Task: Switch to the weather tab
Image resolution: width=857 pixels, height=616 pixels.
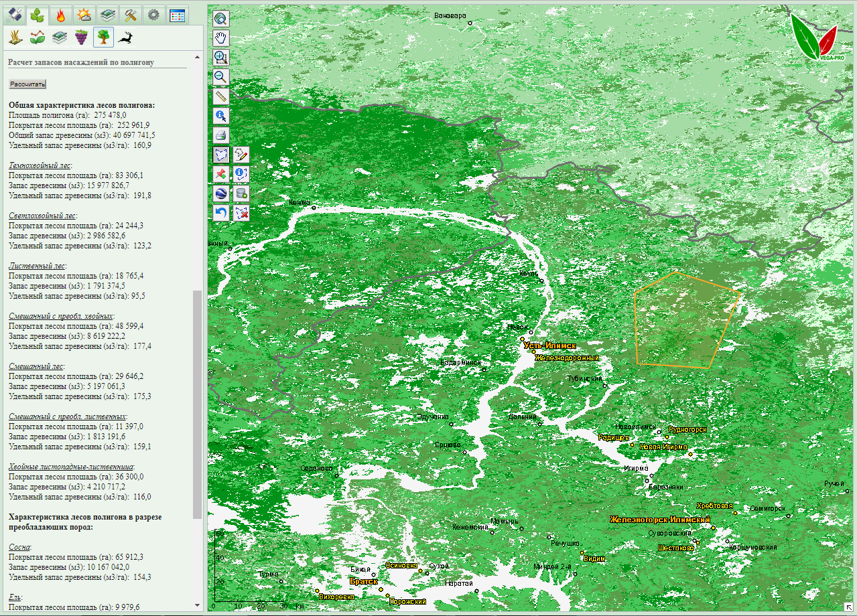Action: (x=84, y=15)
